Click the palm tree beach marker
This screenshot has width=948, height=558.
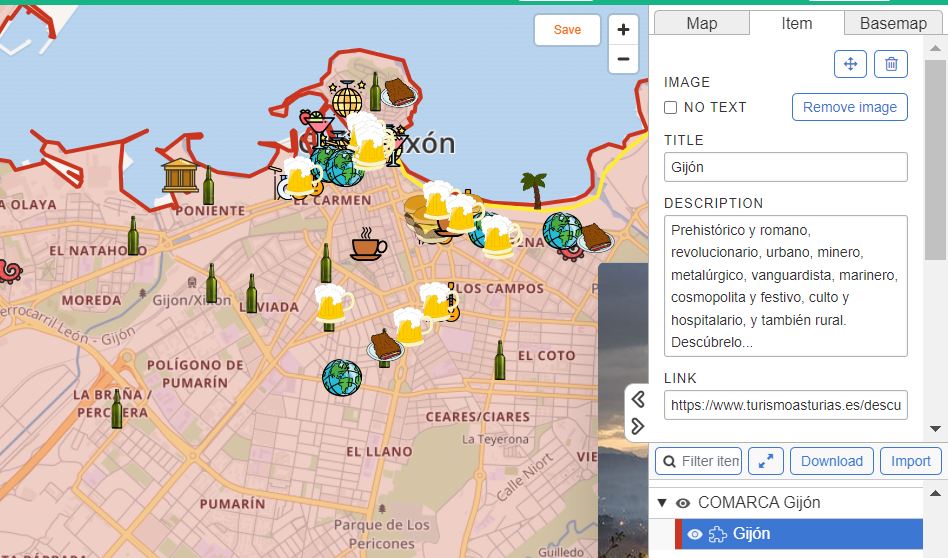pyautogui.click(x=534, y=189)
